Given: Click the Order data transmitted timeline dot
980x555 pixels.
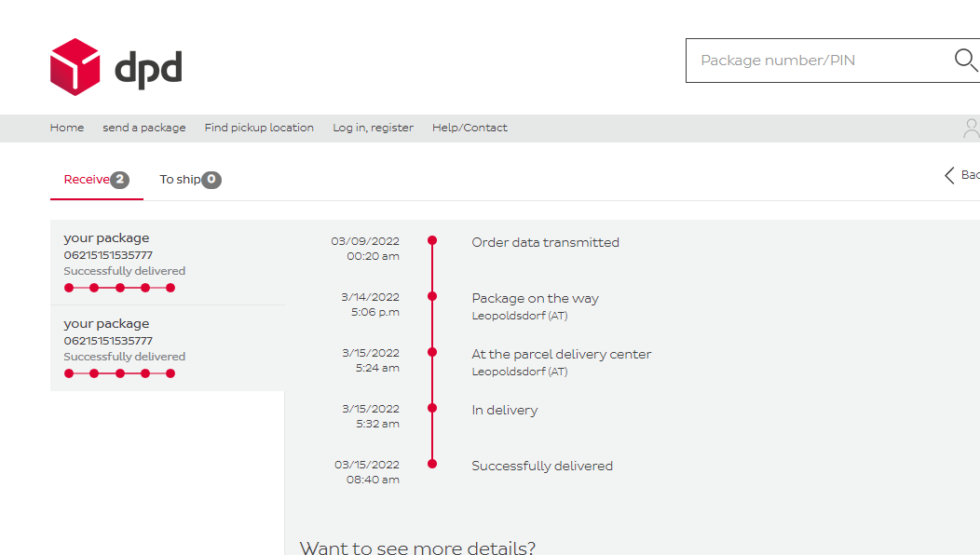Looking at the screenshot, I should point(432,240).
